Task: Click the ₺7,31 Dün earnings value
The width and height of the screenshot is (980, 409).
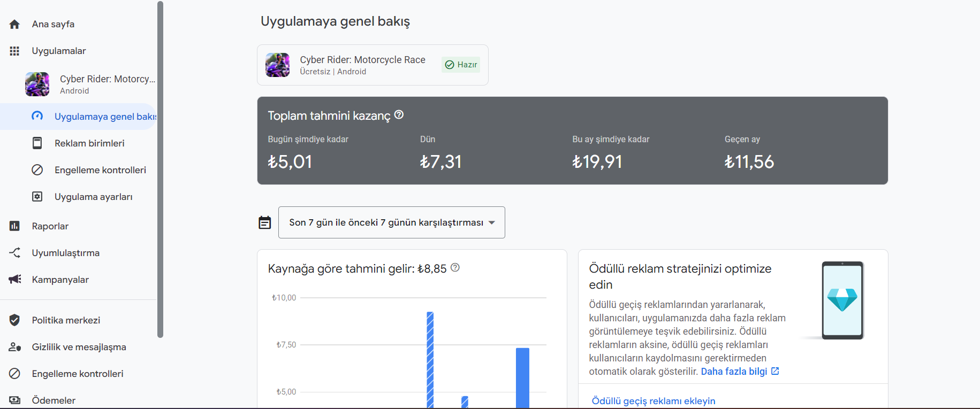Action: click(x=440, y=161)
